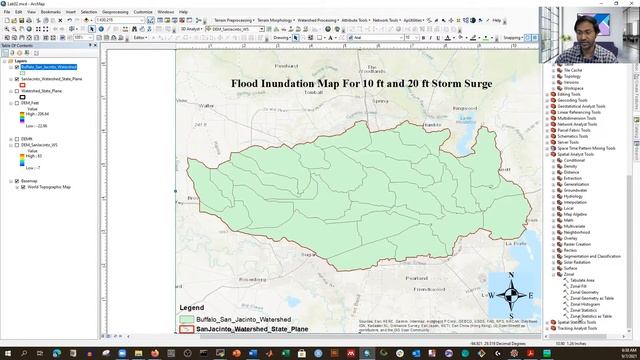Open the Network Tools menu
Screen dimensions: 640x360
click(x=387, y=20)
